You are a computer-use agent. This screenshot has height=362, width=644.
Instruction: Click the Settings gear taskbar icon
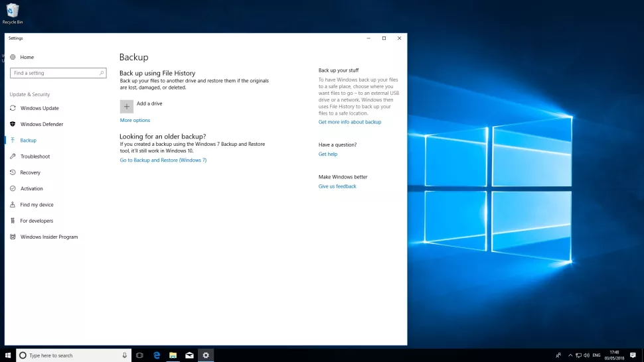coord(206,355)
